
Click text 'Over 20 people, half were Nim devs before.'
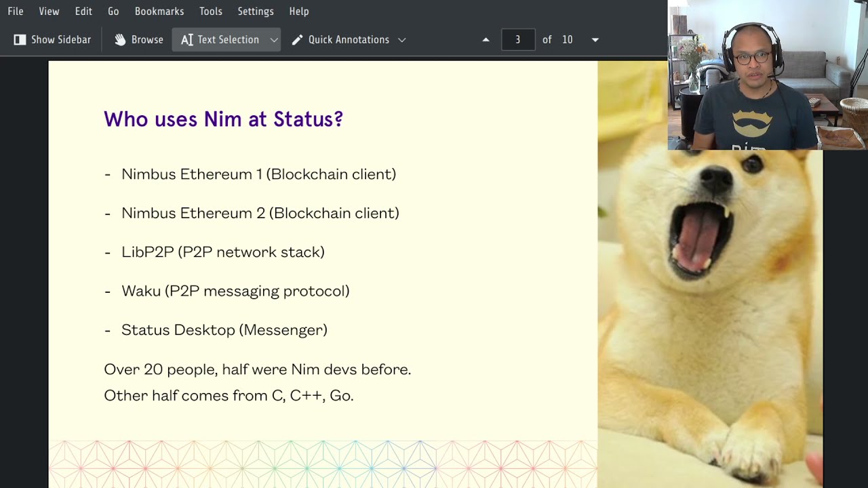click(257, 369)
